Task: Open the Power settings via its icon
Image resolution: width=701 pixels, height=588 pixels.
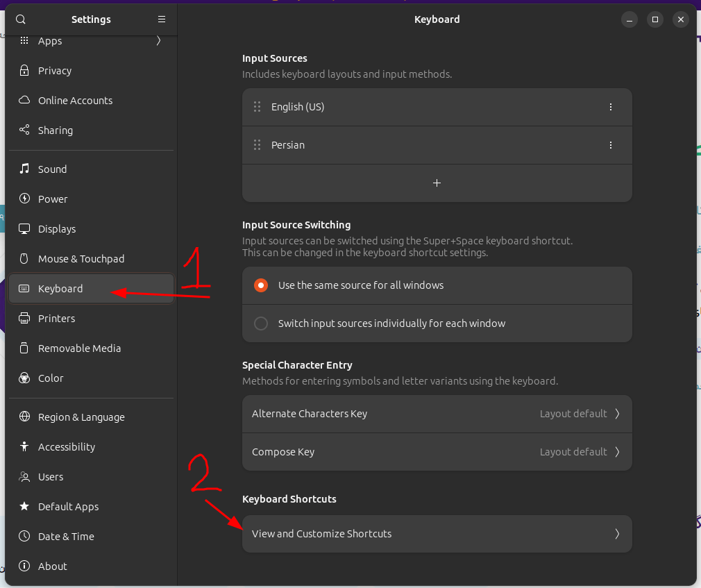Action: [22, 199]
